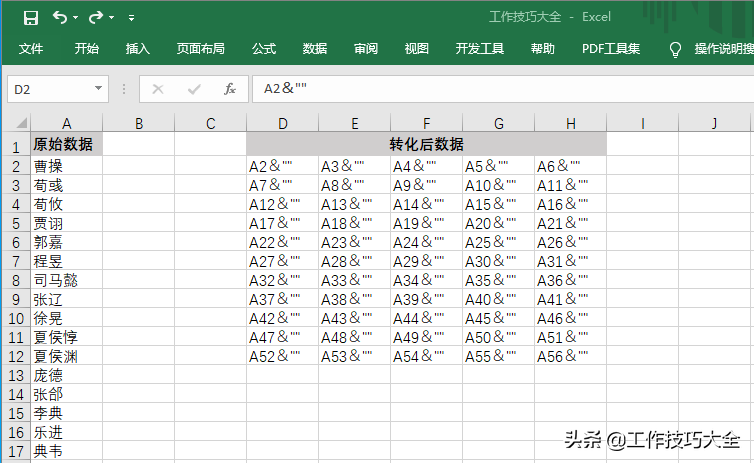The image size is (754, 463).
Task: Open the PDF工具集 tab
Action: point(611,49)
